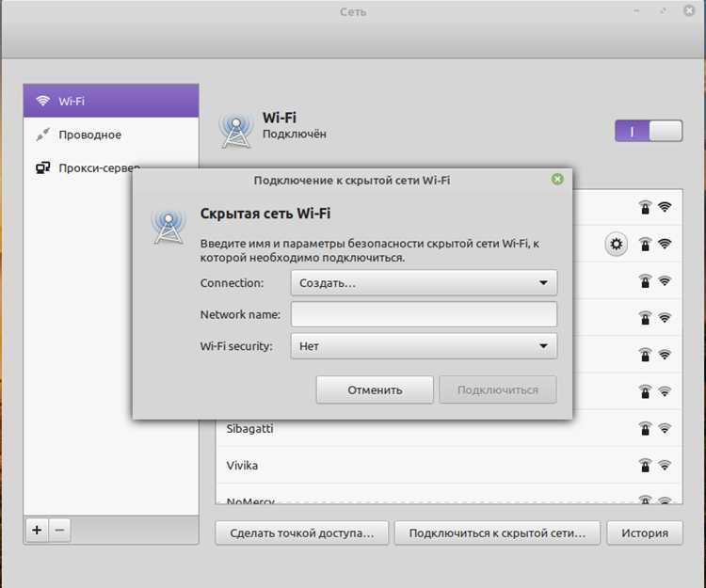
Task: Click the signal icon next to gear button
Action: [665, 244]
